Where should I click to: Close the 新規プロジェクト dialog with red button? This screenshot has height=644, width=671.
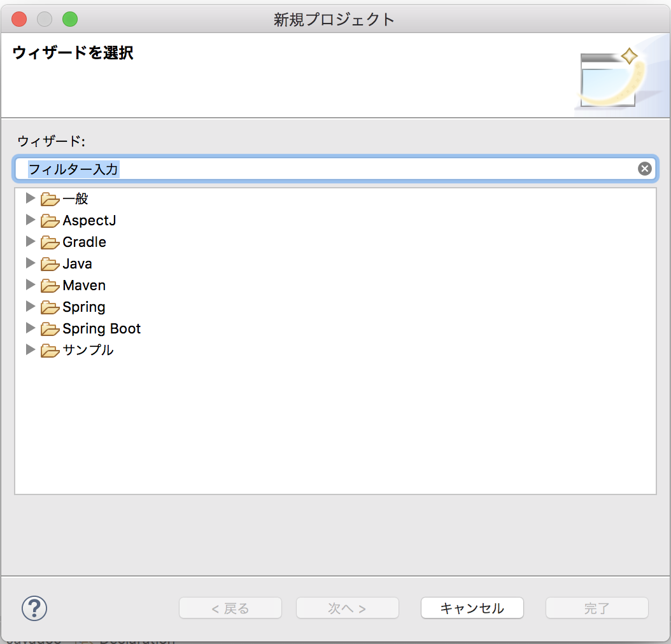(x=19, y=19)
